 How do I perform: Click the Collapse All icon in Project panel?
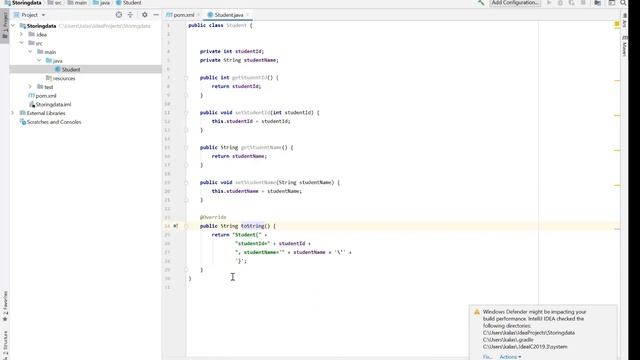(x=131, y=15)
